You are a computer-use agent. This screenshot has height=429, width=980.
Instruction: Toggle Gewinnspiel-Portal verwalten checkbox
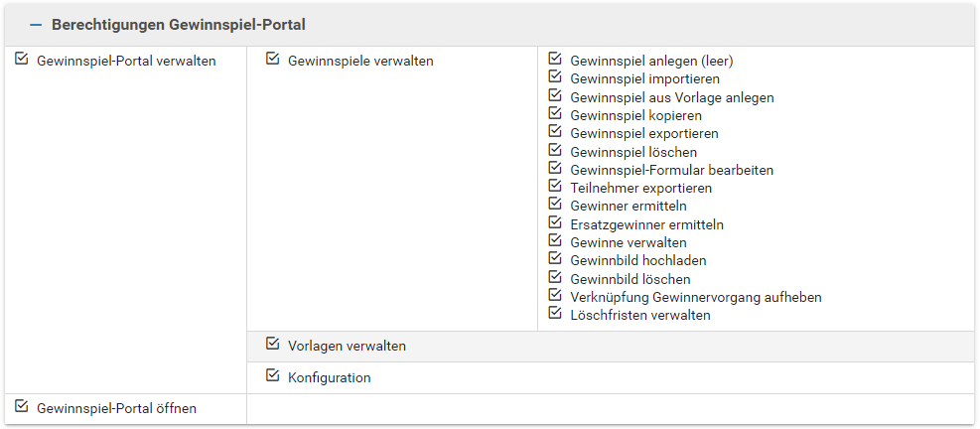tap(22, 60)
